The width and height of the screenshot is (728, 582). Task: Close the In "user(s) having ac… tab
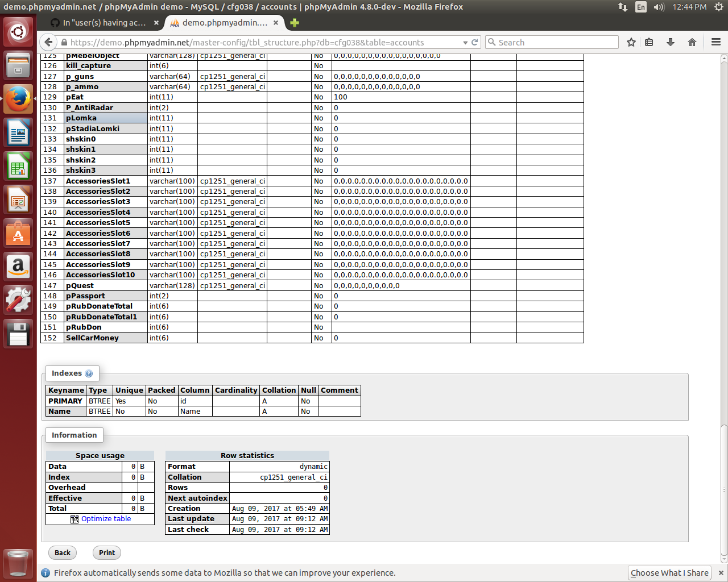(x=156, y=23)
